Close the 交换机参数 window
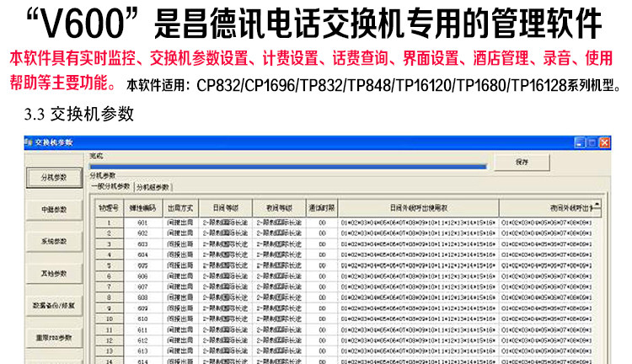 tap(604, 142)
